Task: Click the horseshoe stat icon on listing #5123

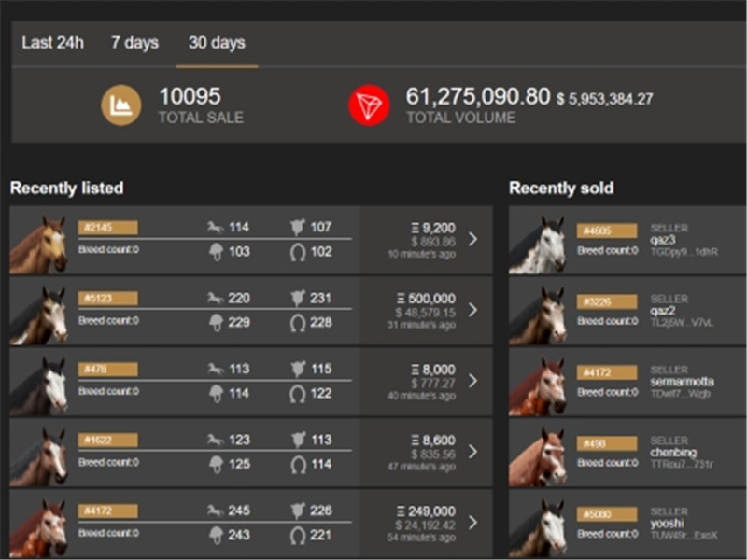Action: pyautogui.click(x=299, y=322)
